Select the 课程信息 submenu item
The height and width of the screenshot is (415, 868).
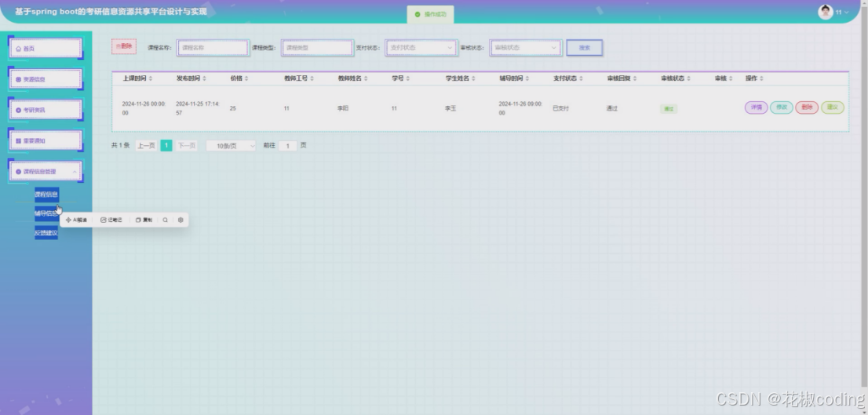coord(46,195)
